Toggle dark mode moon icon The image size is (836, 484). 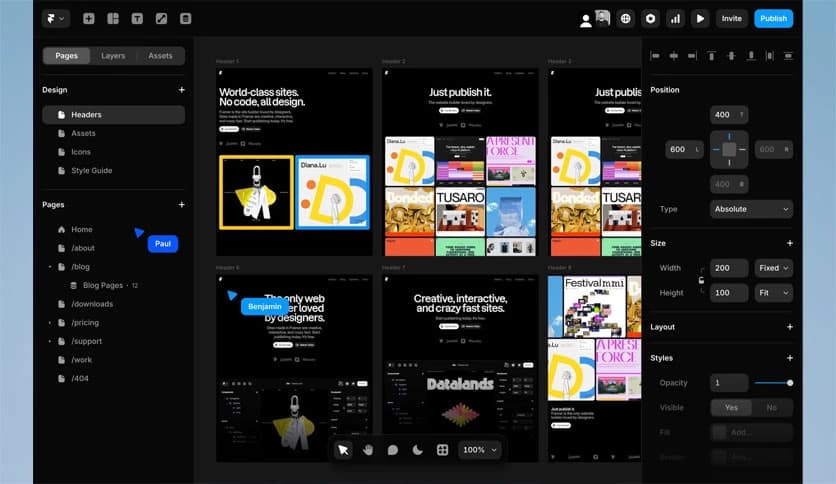[417, 450]
